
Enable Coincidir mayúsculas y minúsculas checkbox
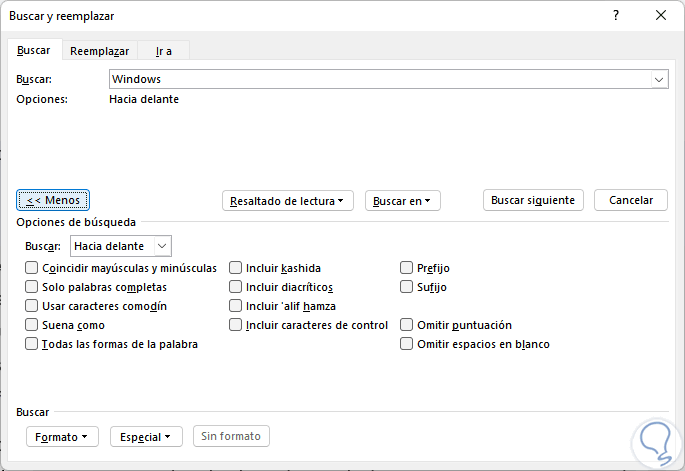coord(32,268)
